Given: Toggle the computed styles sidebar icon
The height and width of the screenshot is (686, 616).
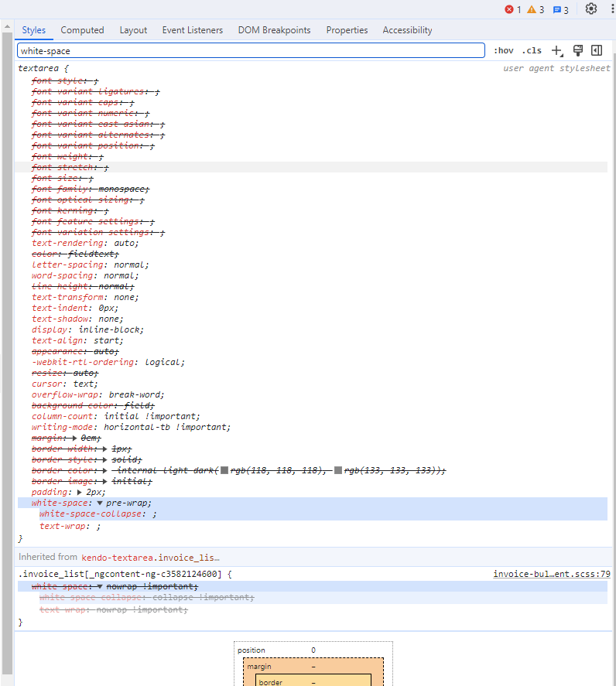Looking at the screenshot, I should pos(597,50).
